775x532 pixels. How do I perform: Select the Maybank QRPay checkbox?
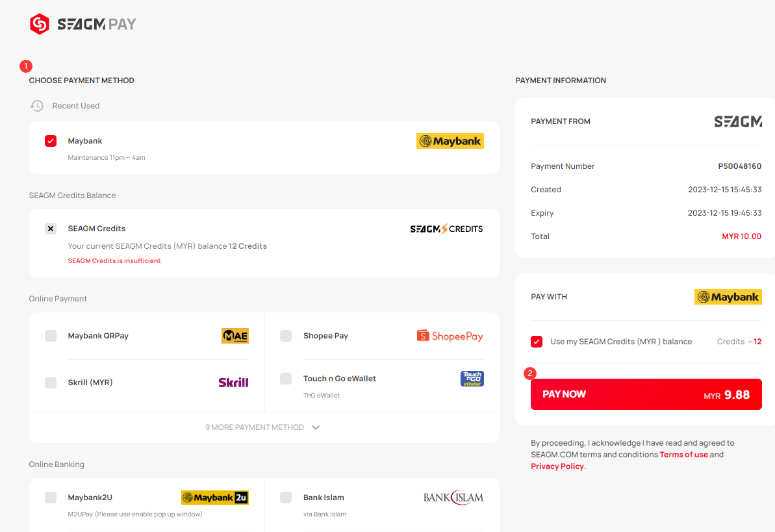tap(51, 336)
